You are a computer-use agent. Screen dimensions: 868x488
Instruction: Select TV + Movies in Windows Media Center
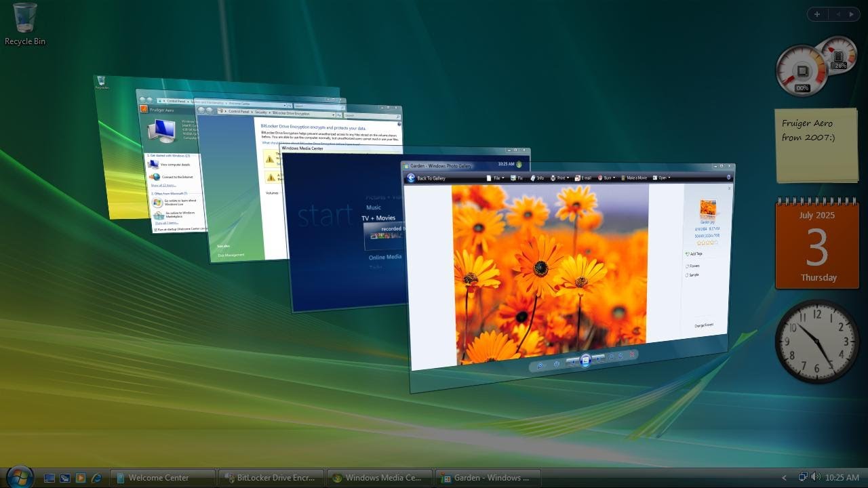378,218
